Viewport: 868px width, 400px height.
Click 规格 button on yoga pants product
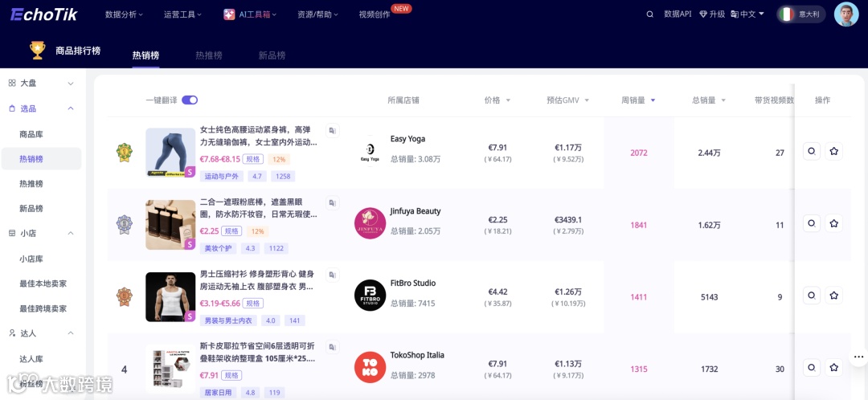[x=253, y=159]
